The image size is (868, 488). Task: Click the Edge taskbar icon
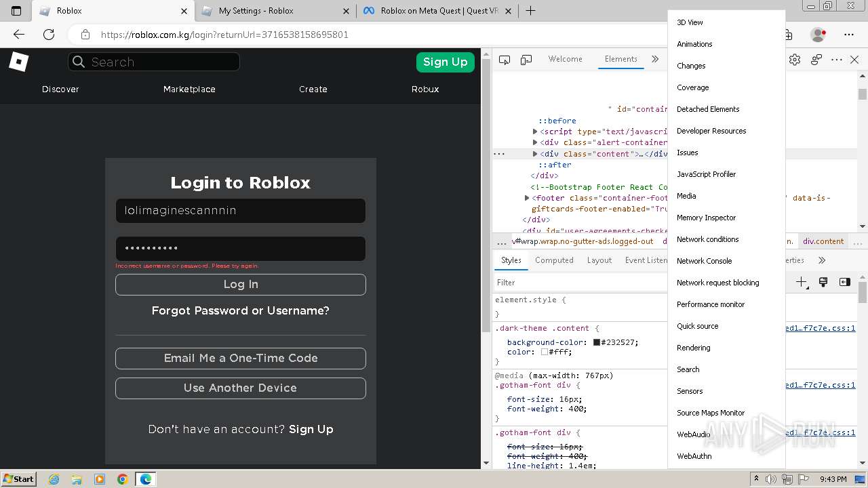click(x=146, y=479)
